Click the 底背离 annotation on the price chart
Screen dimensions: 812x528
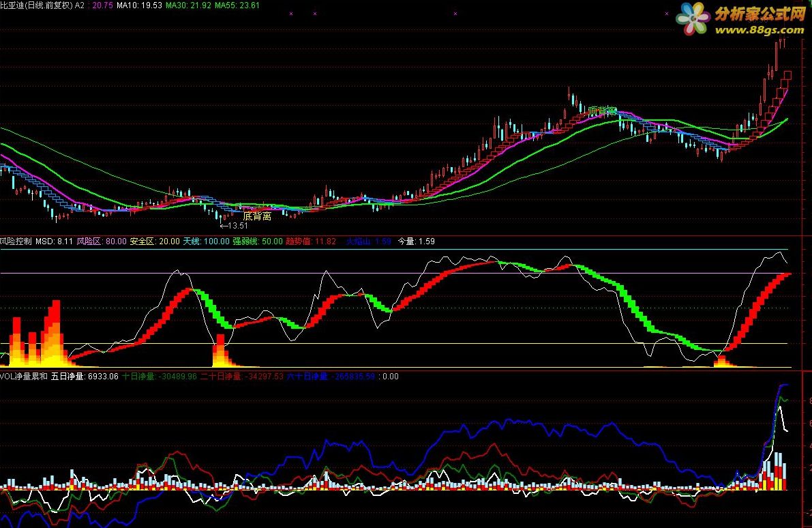(258, 216)
